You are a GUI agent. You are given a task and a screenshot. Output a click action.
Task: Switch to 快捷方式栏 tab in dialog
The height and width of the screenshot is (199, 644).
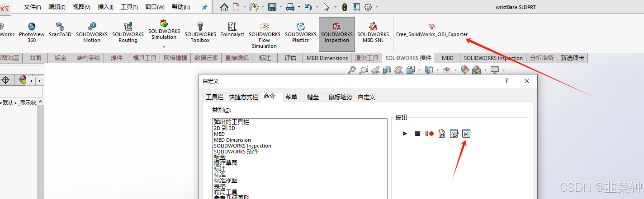(243, 97)
